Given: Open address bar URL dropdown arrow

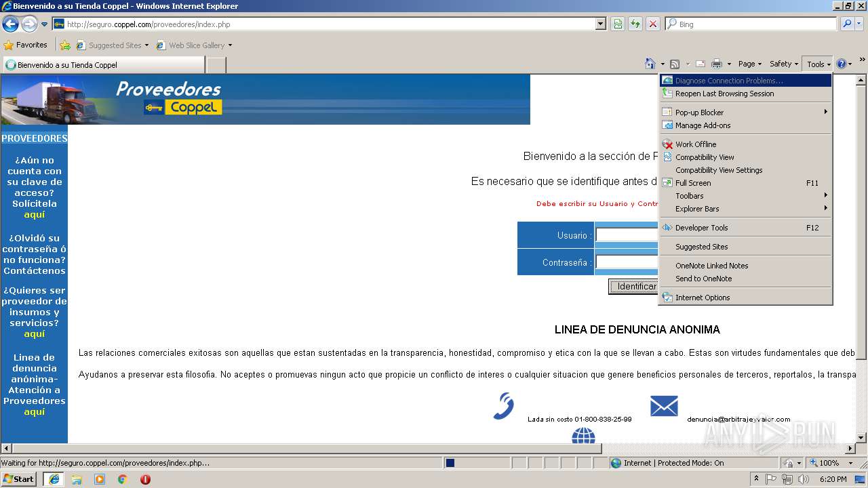Looking at the screenshot, I should pyautogui.click(x=600, y=24).
